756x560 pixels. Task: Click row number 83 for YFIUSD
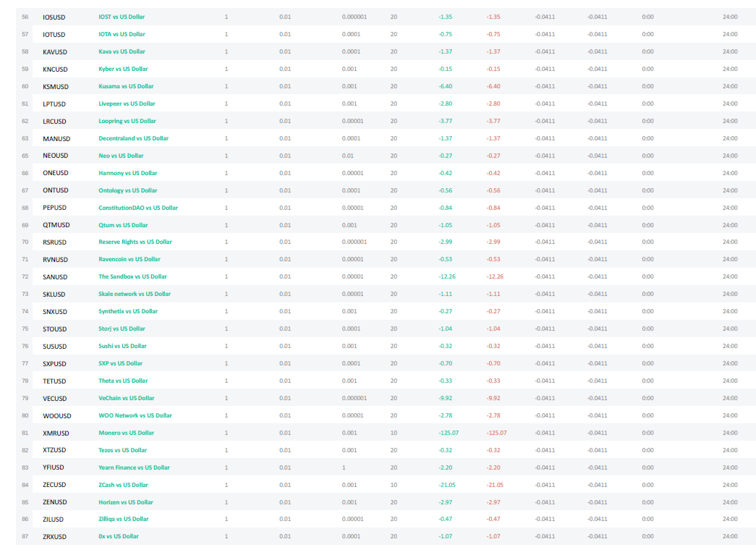click(25, 468)
